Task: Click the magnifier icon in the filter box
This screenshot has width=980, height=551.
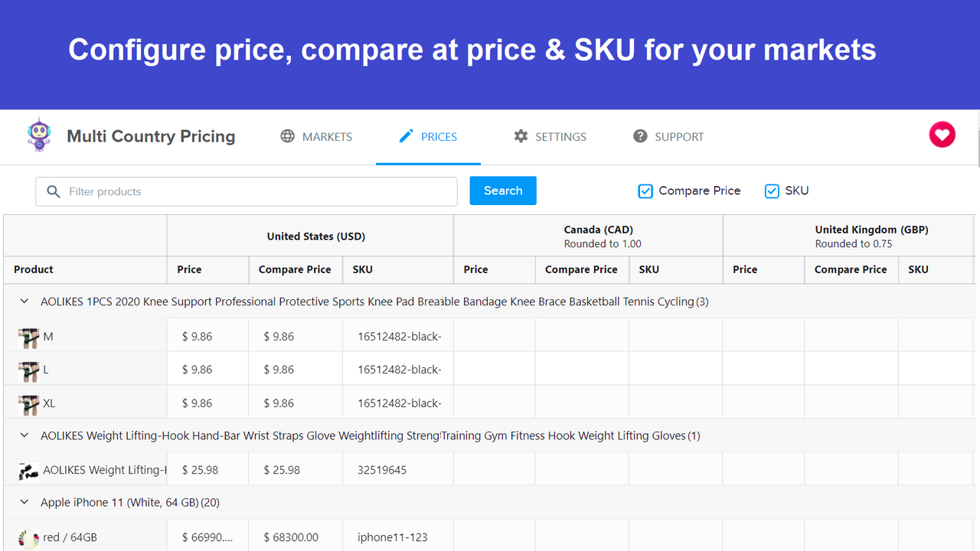Action: pyautogui.click(x=53, y=191)
